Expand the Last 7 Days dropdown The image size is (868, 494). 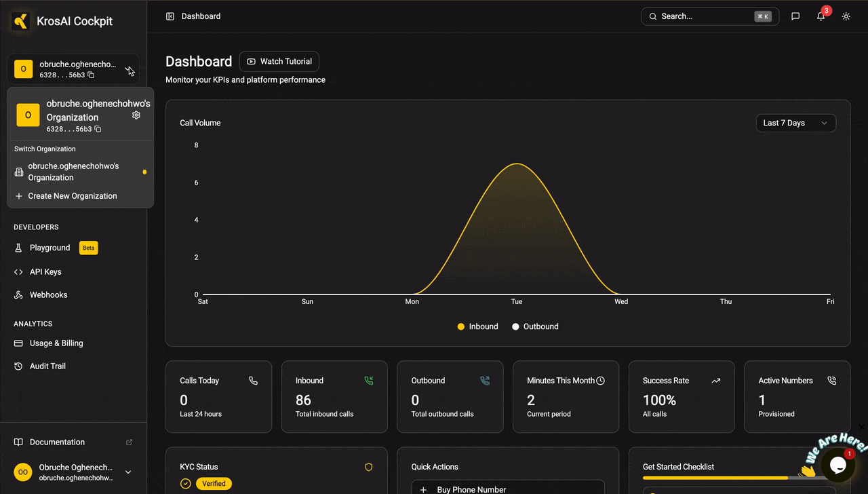click(x=795, y=123)
